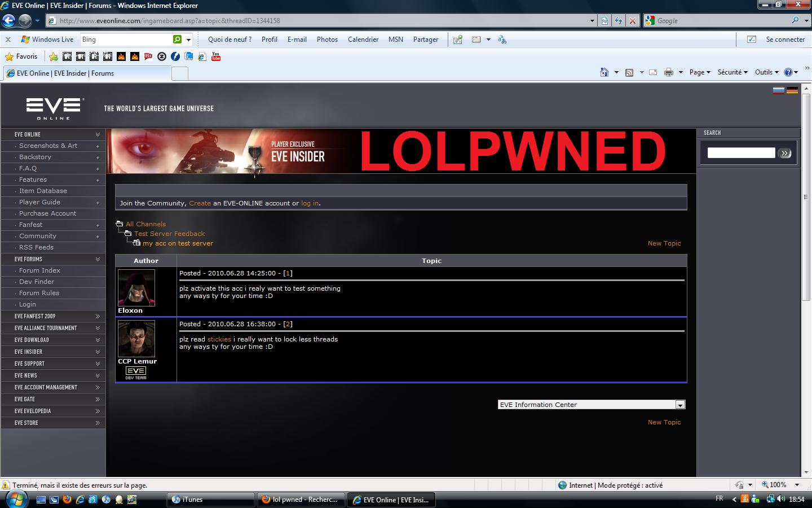View Eloxon's avatar portrait

coord(136,288)
